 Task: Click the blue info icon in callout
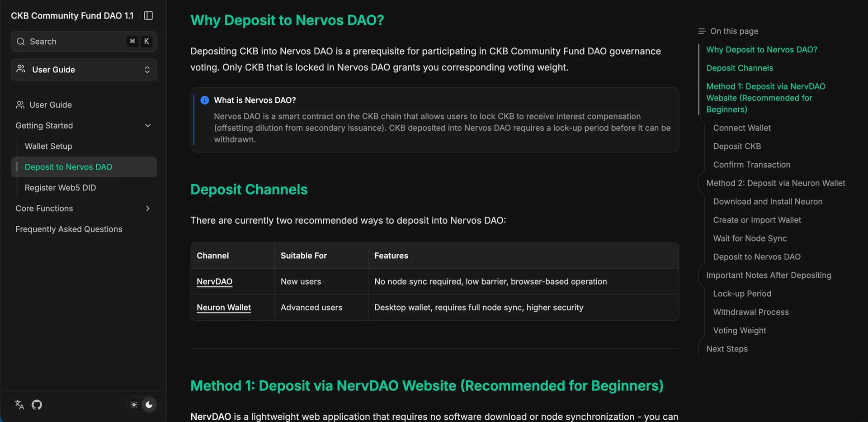pos(205,100)
